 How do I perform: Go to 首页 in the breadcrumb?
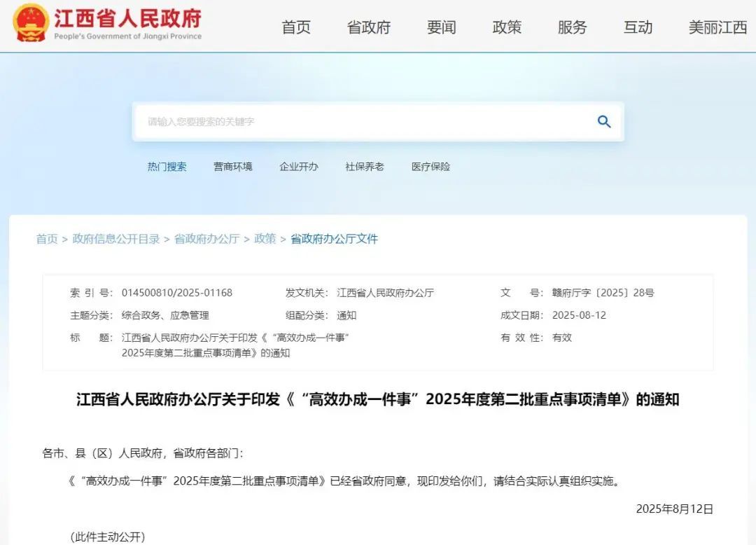[46, 238]
